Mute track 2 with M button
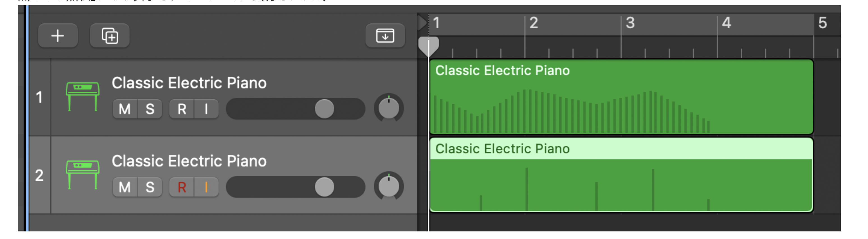This screenshot has width=868, height=239. pos(125,187)
